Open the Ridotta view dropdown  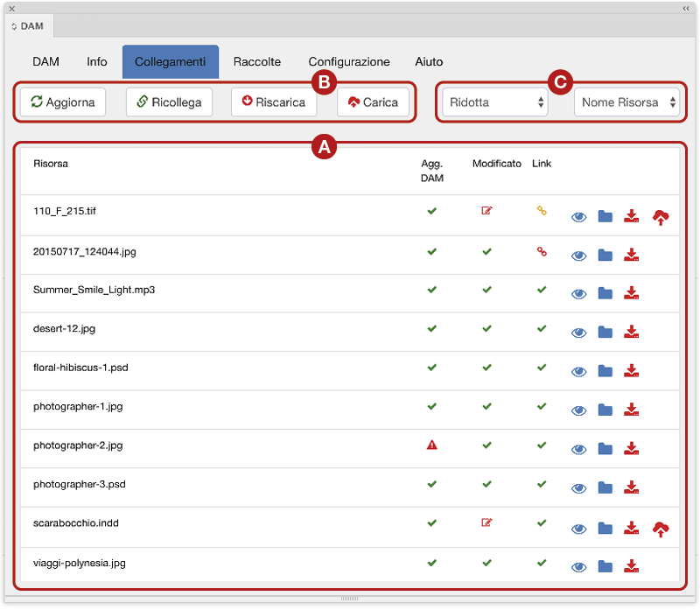[x=495, y=102]
